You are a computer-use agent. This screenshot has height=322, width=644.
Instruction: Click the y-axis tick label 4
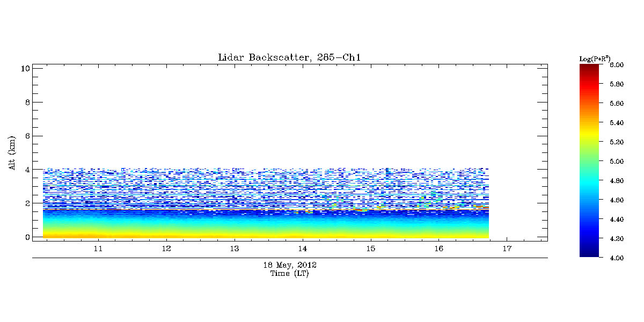pyautogui.click(x=26, y=170)
